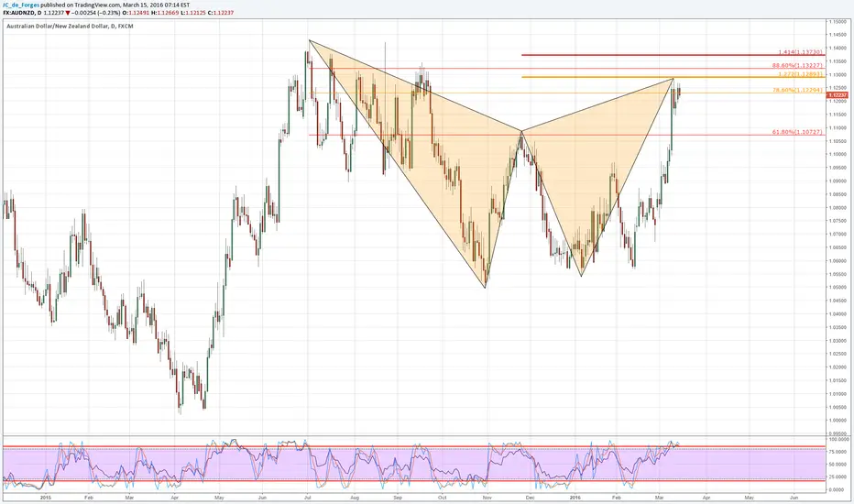Click the 1.00000 price axis label

point(838,420)
